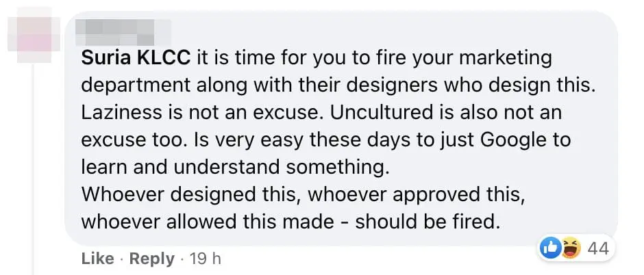Click the laughing Haha reaction emoji
This screenshot has width=644, height=275.
pos(569,248)
